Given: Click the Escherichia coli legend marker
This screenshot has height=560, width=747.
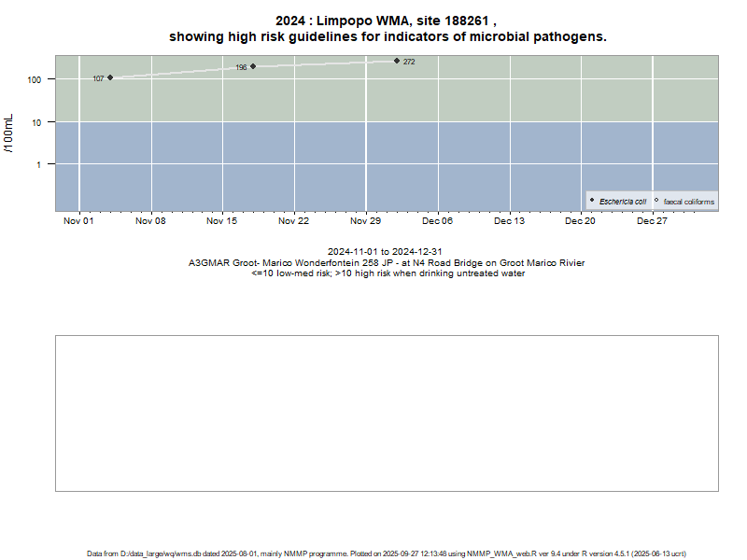Looking at the screenshot, I should pos(592,201).
